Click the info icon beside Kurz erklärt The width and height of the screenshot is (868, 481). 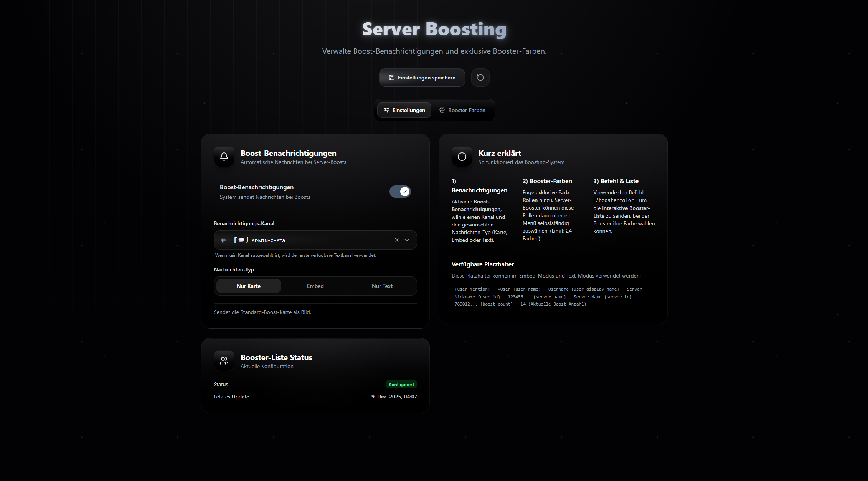pyautogui.click(x=462, y=157)
